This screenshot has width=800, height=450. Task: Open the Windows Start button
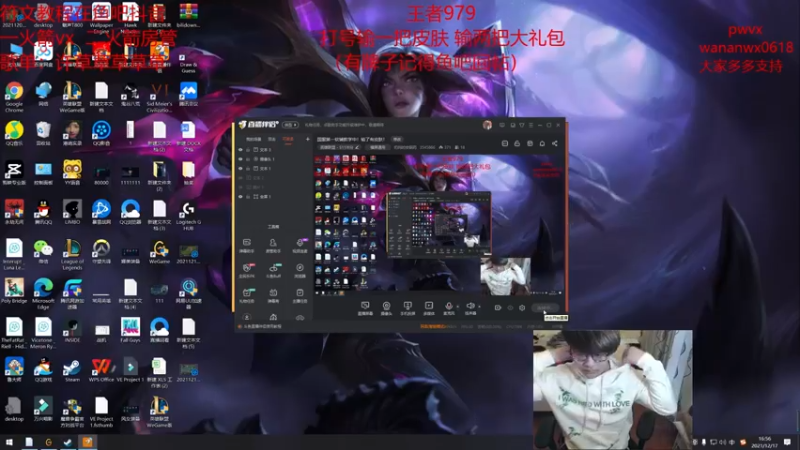(9, 442)
